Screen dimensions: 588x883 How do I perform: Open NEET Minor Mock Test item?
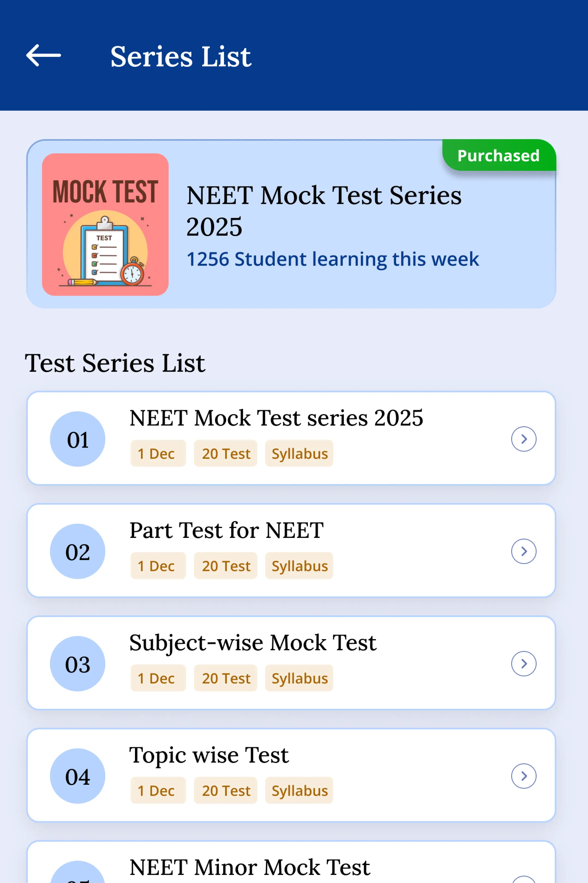pos(249,867)
